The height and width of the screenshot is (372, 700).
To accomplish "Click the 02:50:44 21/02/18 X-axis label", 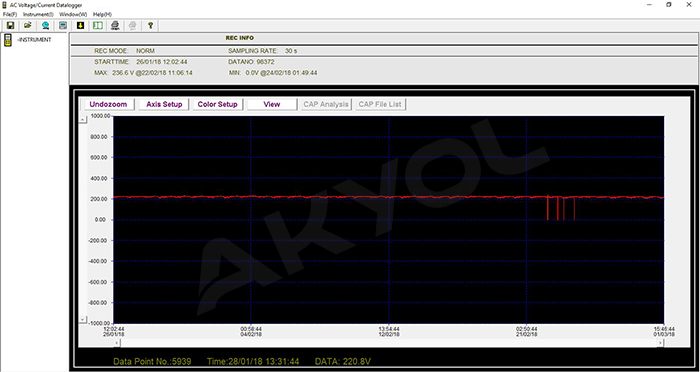I will point(527,331).
